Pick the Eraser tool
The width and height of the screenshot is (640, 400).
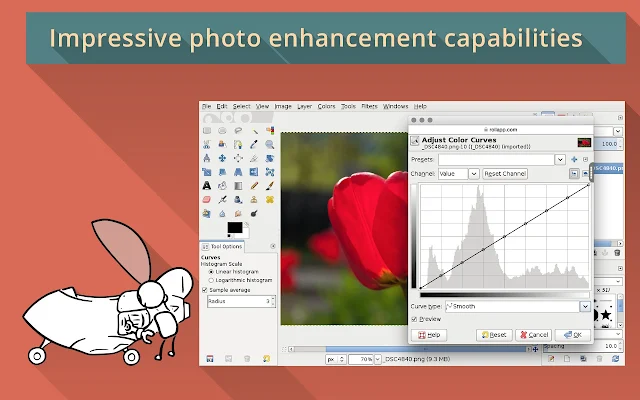click(207, 200)
